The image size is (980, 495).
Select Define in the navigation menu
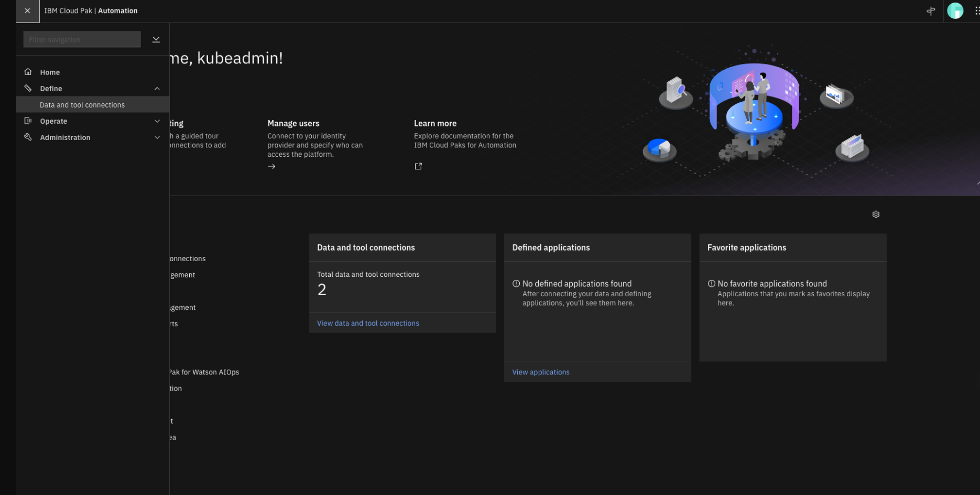pos(93,89)
